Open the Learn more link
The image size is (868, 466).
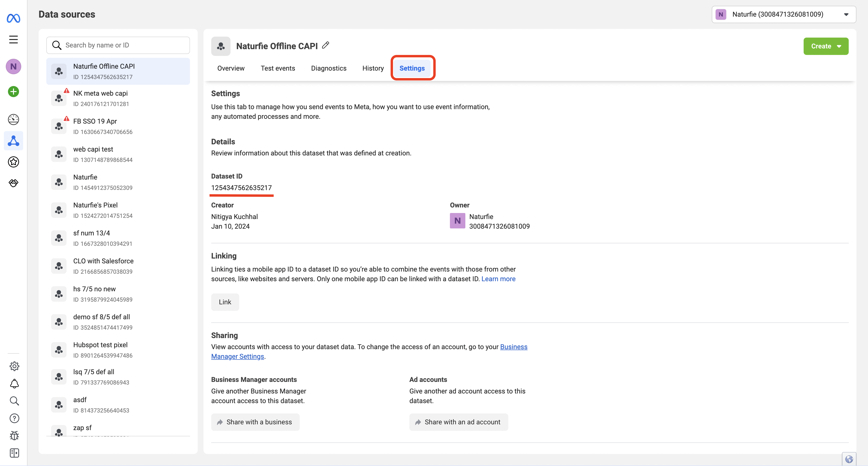(x=498, y=279)
